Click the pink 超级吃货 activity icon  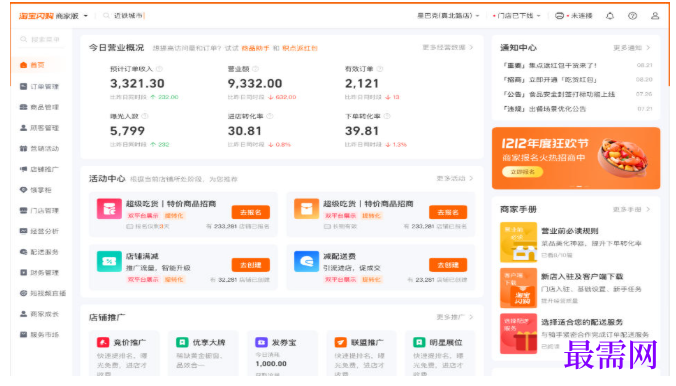109,209
